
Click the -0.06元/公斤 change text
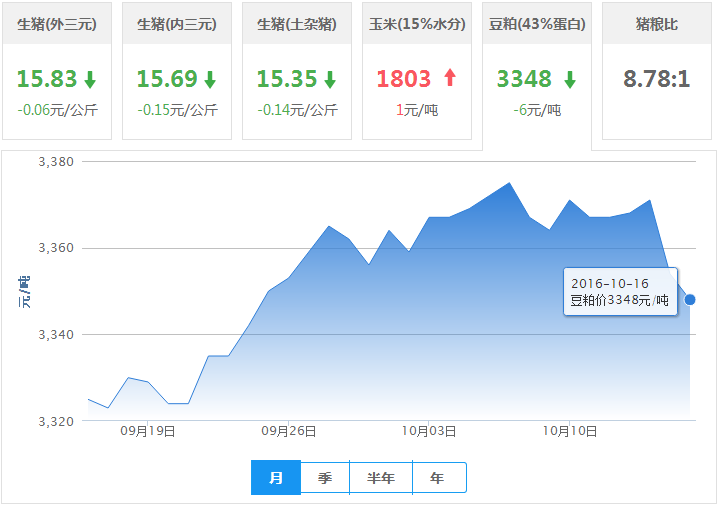(57, 110)
